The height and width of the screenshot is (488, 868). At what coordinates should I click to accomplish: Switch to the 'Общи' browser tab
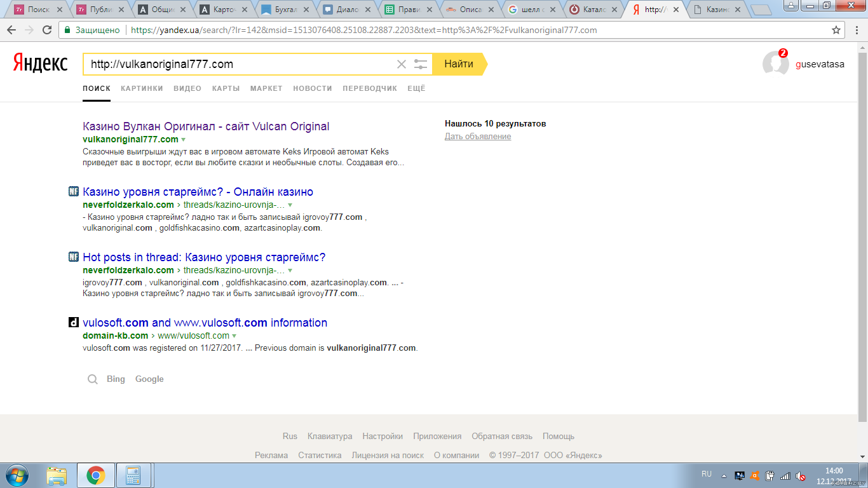click(x=161, y=10)
